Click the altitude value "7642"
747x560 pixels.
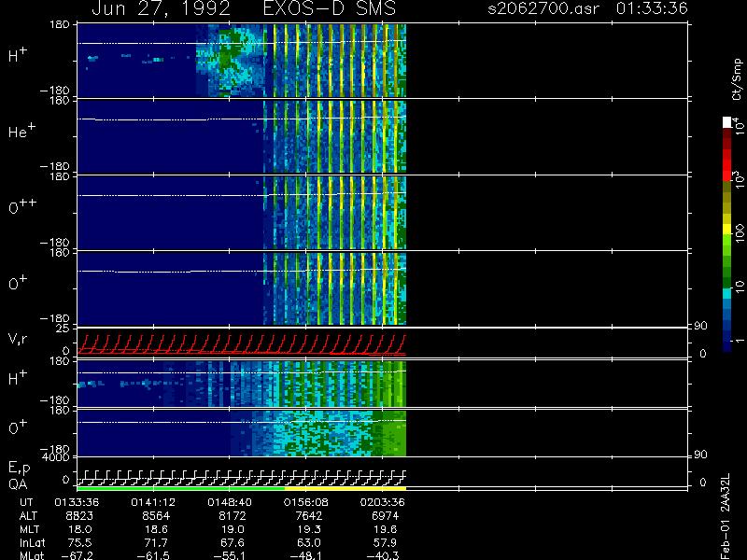coord(309,516)
